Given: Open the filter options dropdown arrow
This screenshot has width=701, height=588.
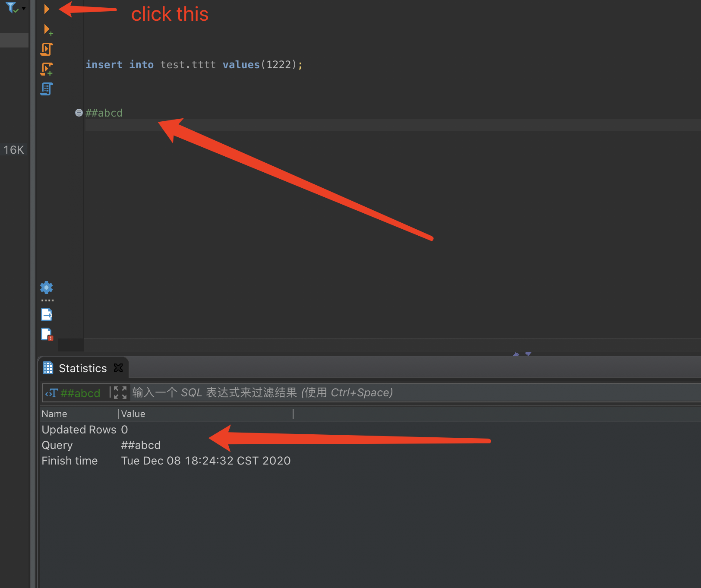Looking at the screenshot, I should click(24, 8).
